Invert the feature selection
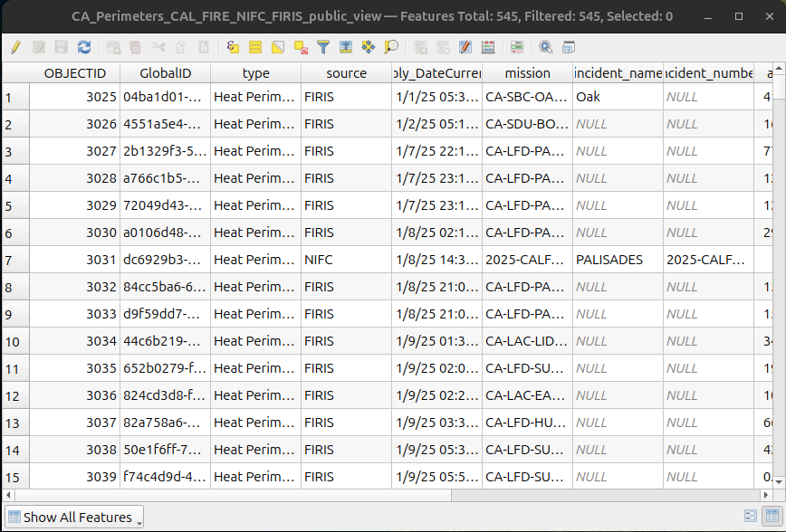The height and width of the screenshot is (532, 786). 278,47
